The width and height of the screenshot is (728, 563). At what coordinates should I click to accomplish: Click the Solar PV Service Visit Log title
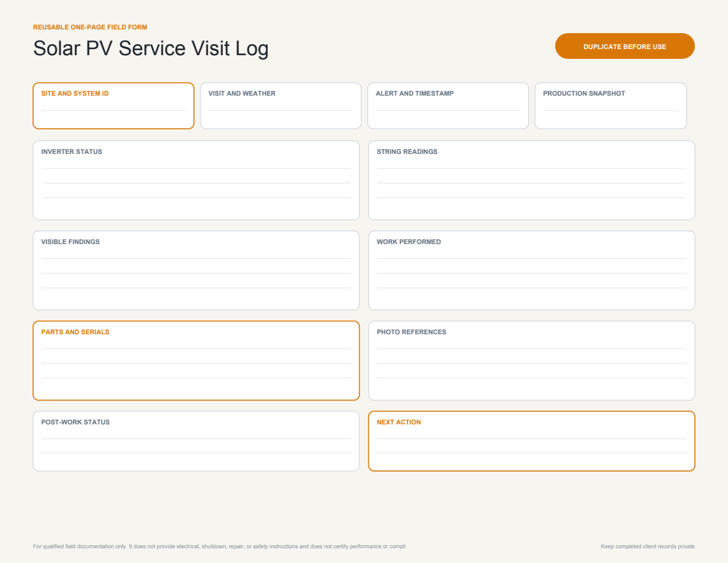point(151,48)
